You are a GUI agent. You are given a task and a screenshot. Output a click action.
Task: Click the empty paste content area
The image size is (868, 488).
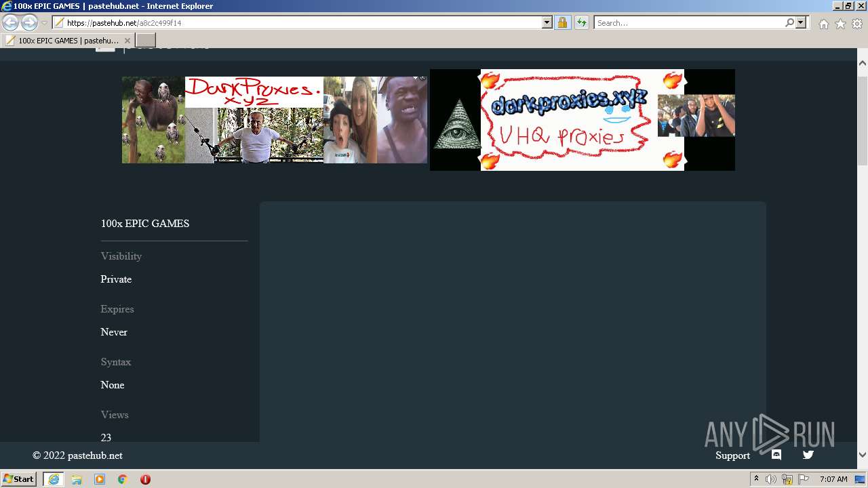click(513, 322)
